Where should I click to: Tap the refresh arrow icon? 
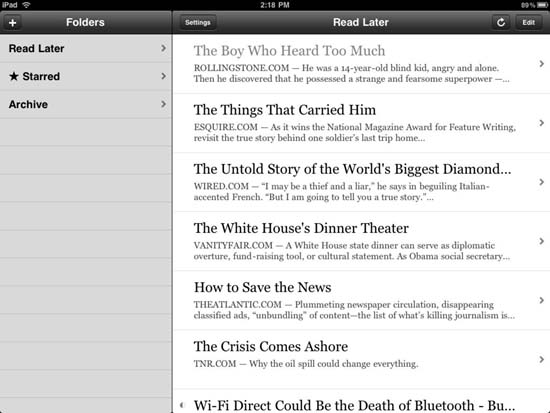coord(501,22)
